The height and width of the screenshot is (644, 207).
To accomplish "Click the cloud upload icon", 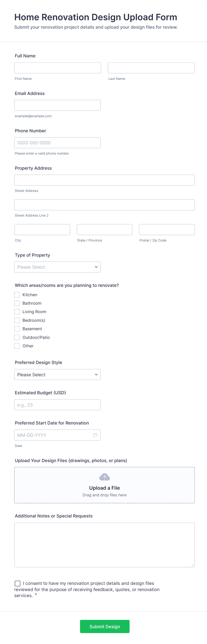I will click(104, 477).
